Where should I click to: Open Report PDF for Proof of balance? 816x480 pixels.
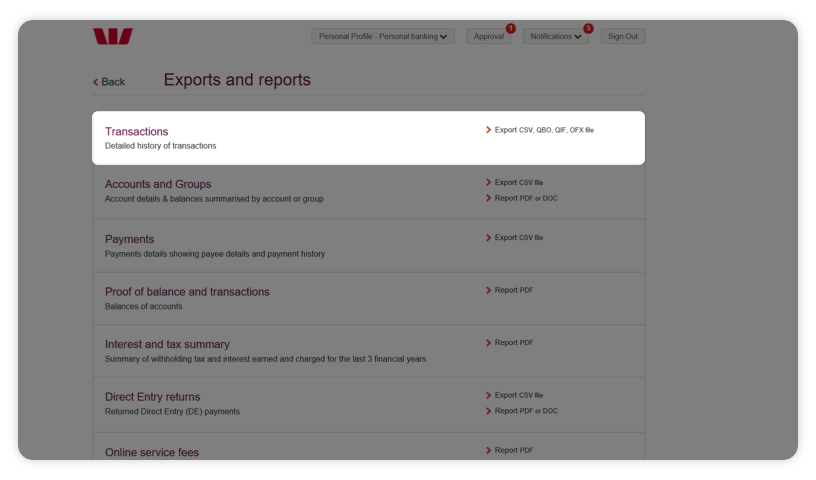coord(513,290)
